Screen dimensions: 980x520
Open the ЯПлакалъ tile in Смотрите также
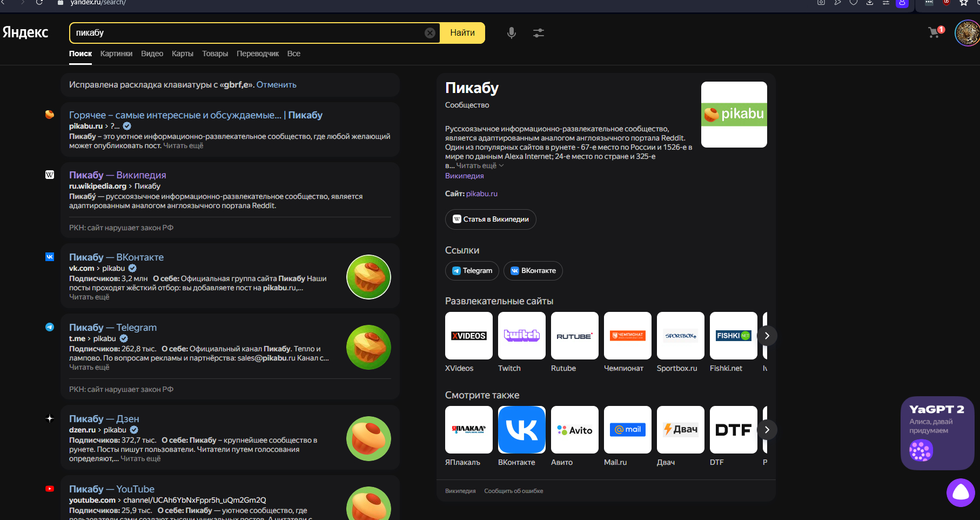tap(469, 430)
